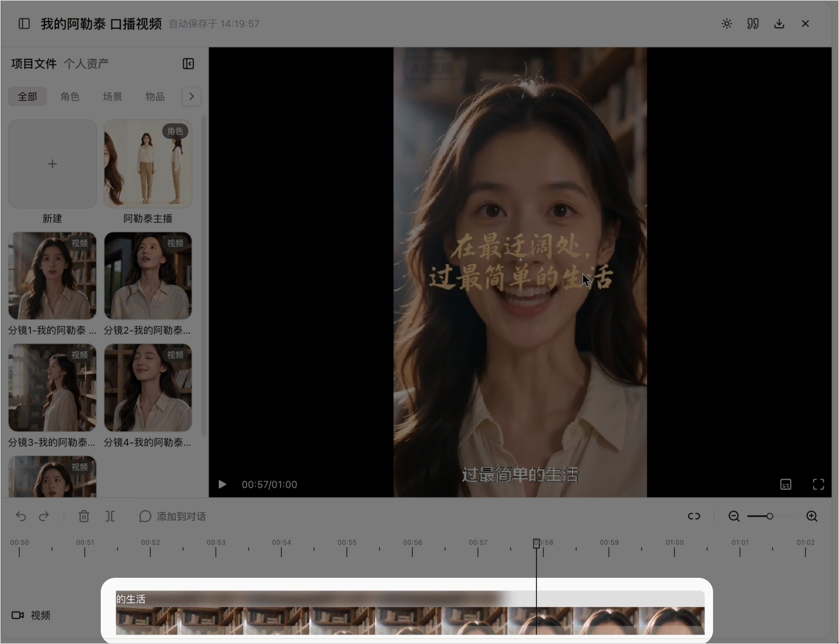
Task: Expand more asset category tabs arrow
Action: point(191,96)
